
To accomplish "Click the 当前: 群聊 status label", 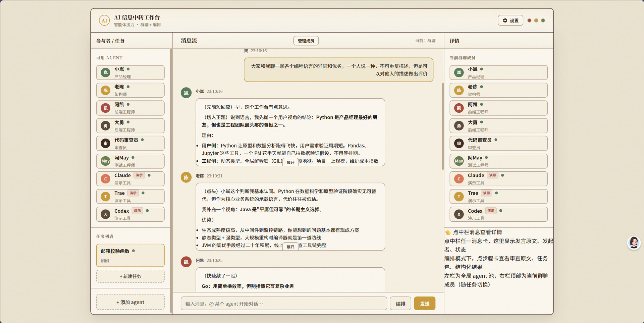I will pyautogui.click(x=425, y=41).
